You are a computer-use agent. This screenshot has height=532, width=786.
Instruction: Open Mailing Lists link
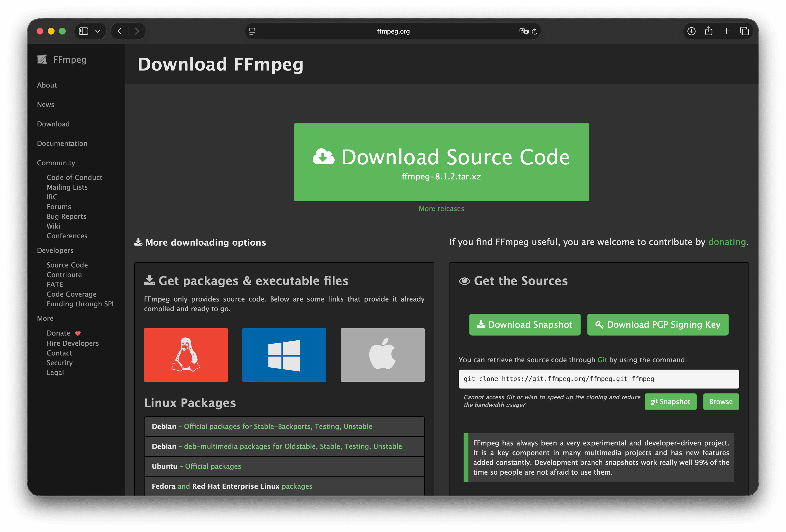click(x=67, y=187)
